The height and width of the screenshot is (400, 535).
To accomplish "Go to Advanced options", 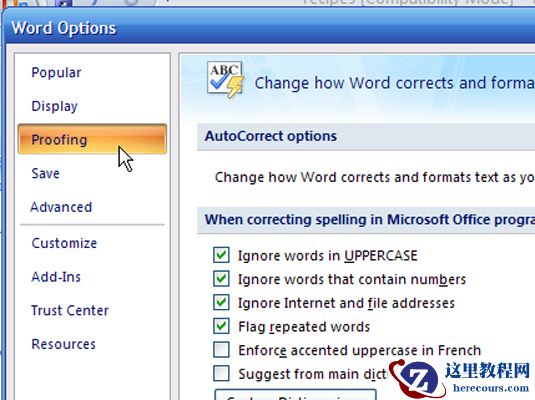I will coord(61,207).
